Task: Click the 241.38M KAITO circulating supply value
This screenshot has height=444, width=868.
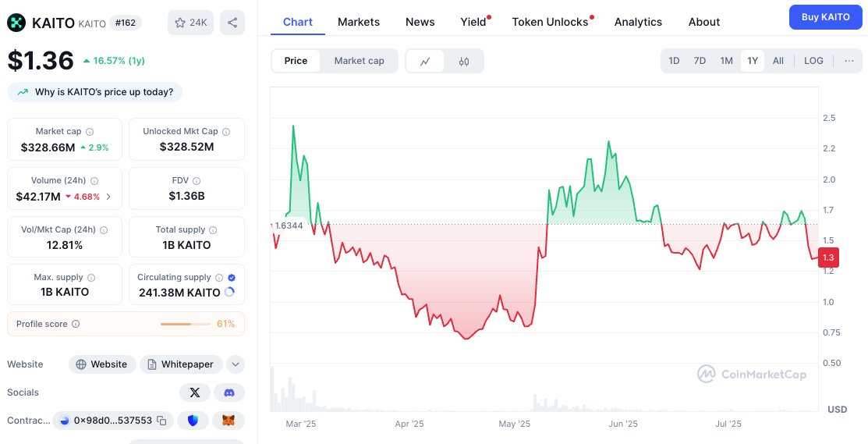Action: 179,293
